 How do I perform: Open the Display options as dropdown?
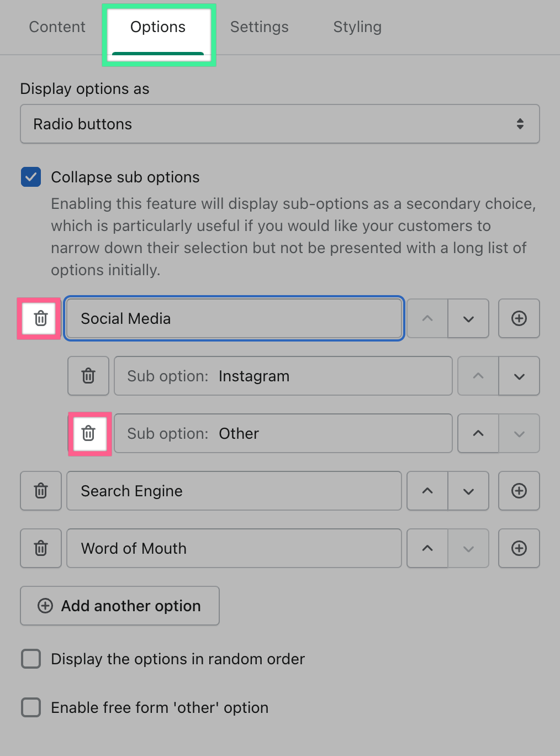click(x=279, y=124)
